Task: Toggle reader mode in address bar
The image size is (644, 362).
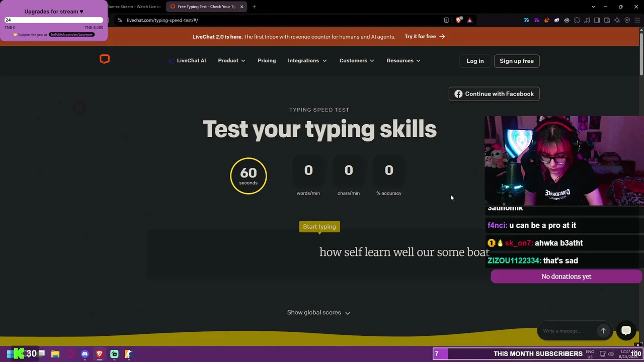Action: point(446,20)
